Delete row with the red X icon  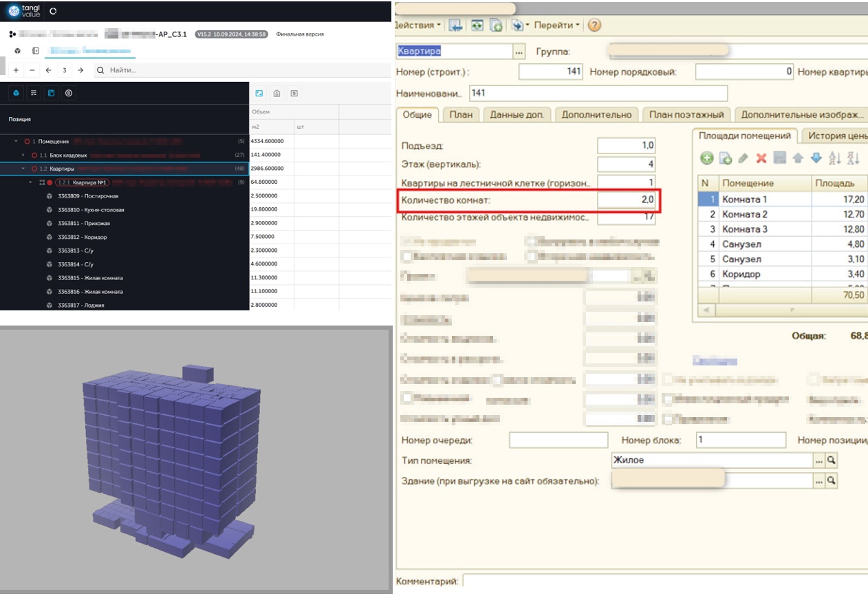tap(761, 158)
